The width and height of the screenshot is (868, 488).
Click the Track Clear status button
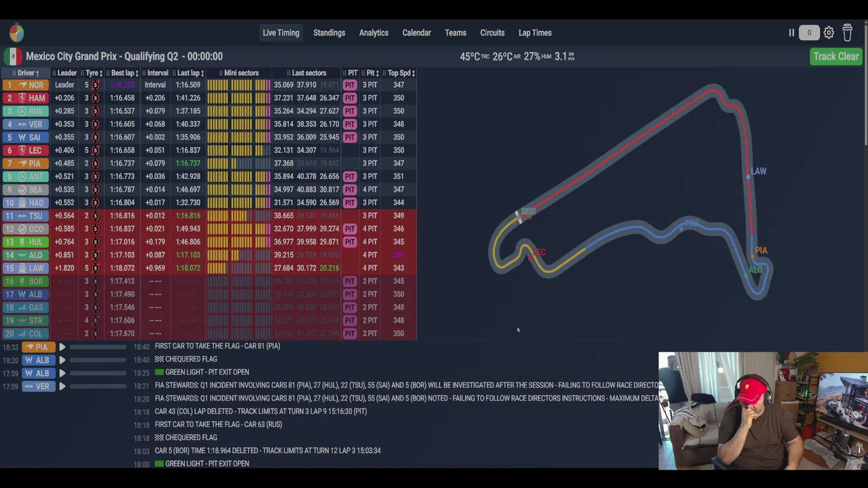tap(836, 56)
